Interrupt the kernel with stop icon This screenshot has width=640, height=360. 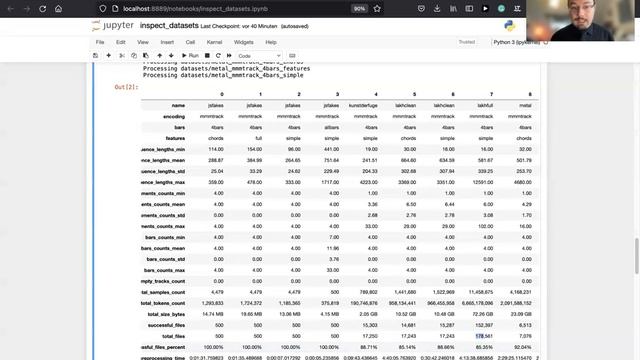(x=207, y=56)
